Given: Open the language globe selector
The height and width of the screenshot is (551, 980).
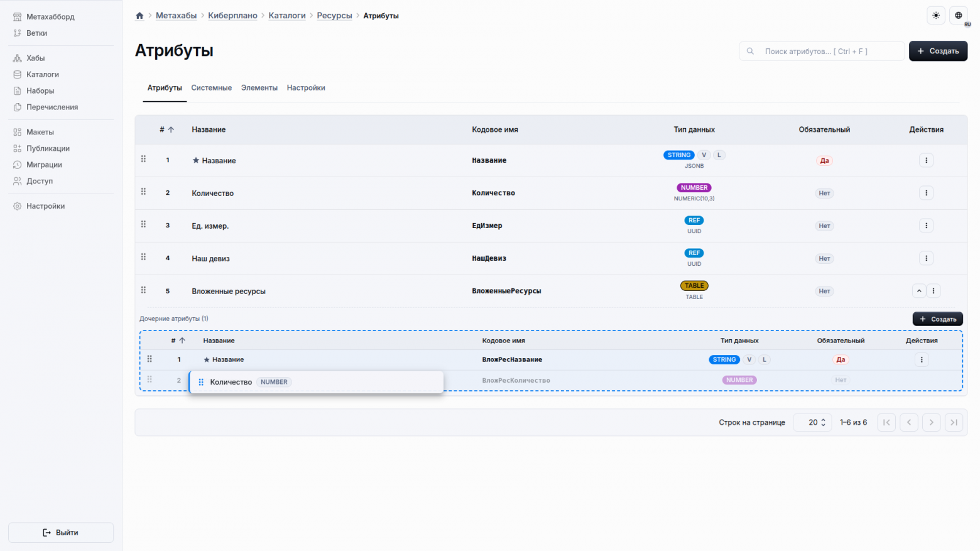Looking at the screenshot, I should [x=959, y=16].
